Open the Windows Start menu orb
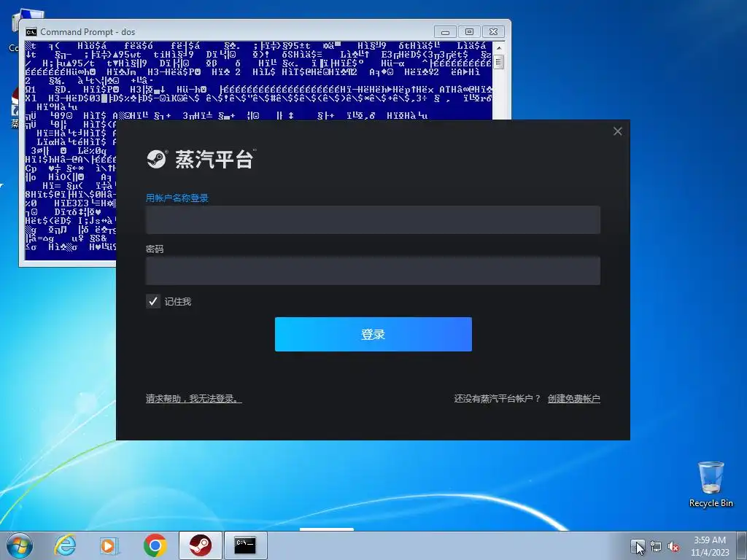Image resolution: width=747 pixels, height=560 pixels. pos(20,545)
